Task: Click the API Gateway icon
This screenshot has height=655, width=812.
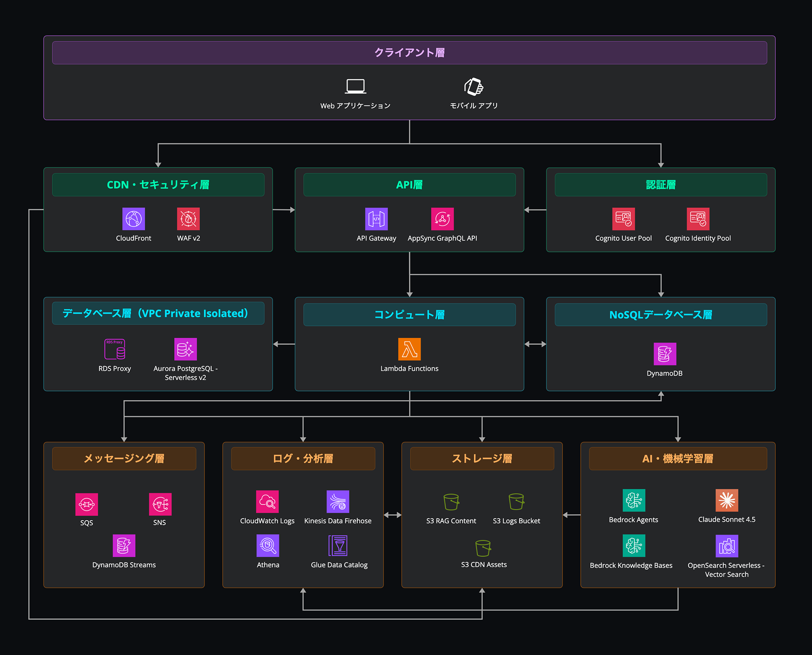Action: click(x=376, y=219)
